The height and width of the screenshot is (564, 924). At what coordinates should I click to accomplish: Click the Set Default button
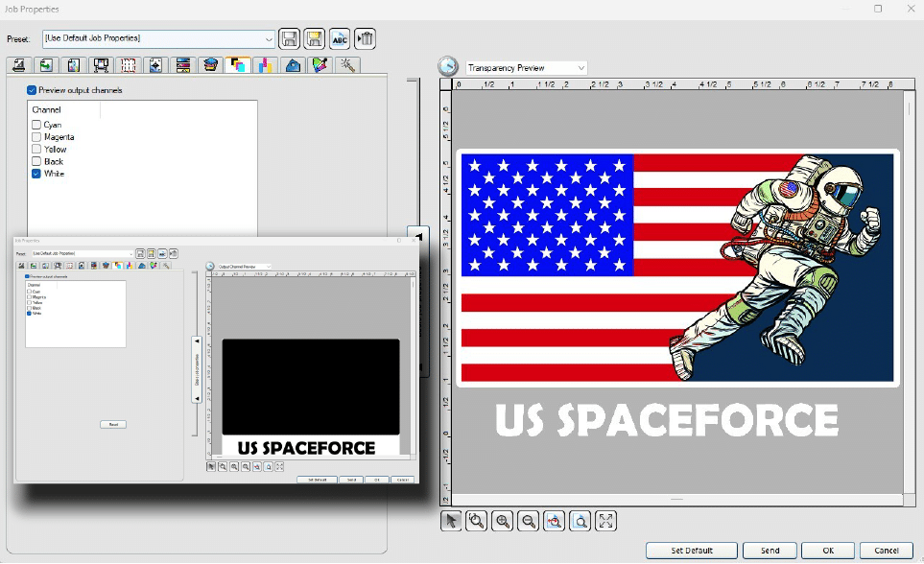[x=692, y=551]
